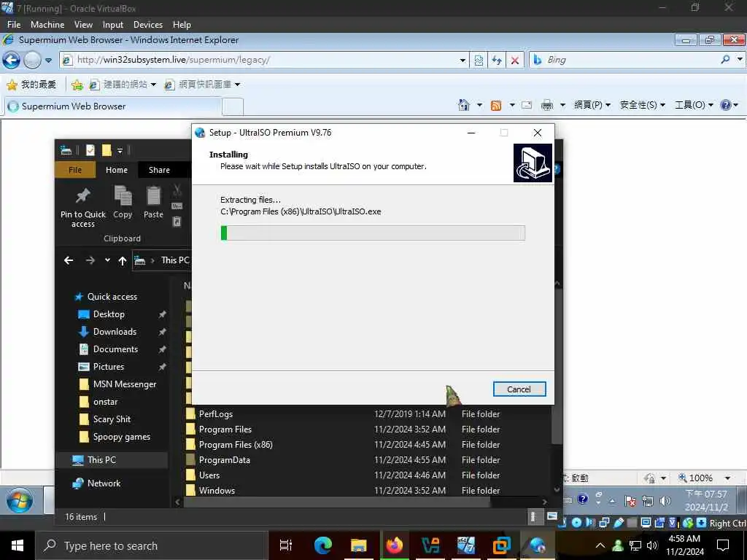
Task: Select Downloads in Quick access sidebar
Action: click(x=115, y=332)
